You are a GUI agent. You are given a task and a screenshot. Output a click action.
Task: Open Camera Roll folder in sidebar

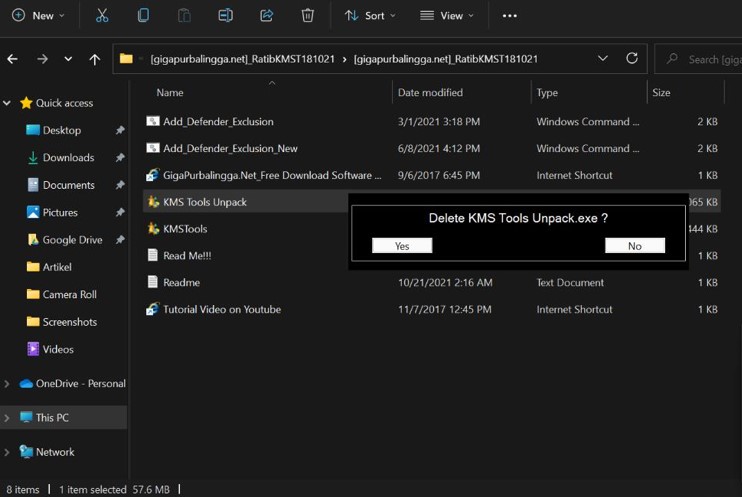coord(70,294)
